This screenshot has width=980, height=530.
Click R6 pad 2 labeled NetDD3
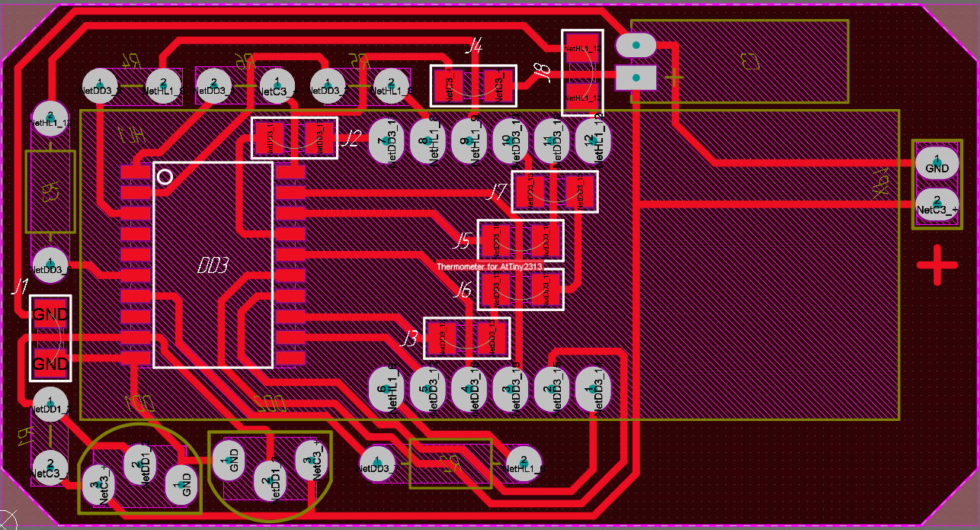(x=213, y=84)
